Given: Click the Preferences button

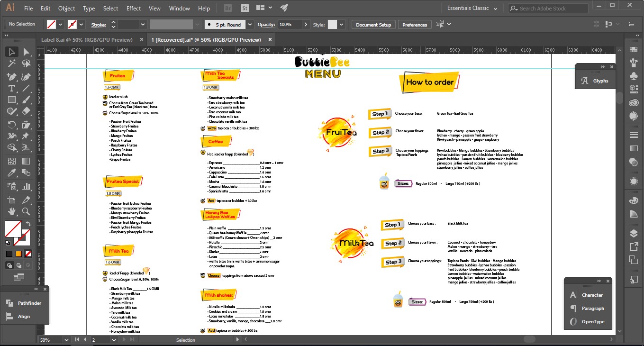Looking at the screenshot, I should tap(415, 25).
